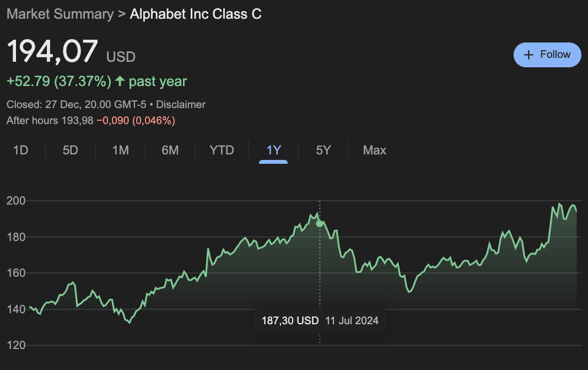Select the active 1Y tab
The image size is (588, 370).
[x=273, y=150]
